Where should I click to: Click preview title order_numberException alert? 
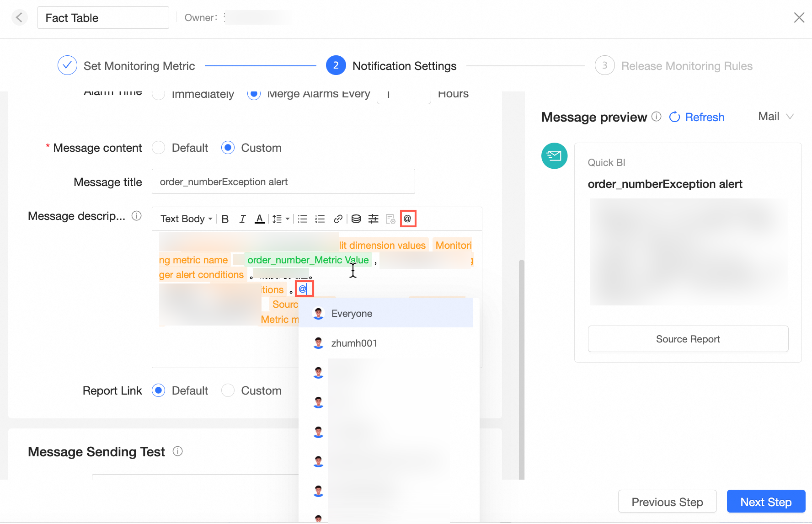click(665, 184)
